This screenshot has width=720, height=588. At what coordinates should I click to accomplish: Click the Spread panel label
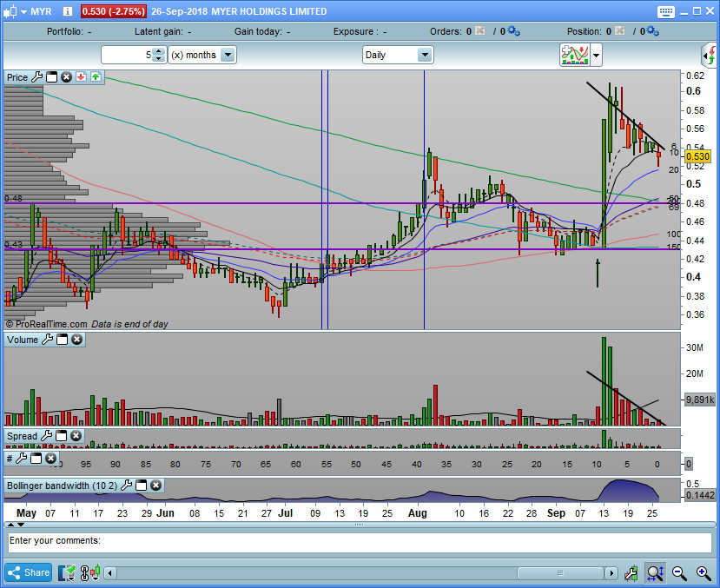coord(22,436)
